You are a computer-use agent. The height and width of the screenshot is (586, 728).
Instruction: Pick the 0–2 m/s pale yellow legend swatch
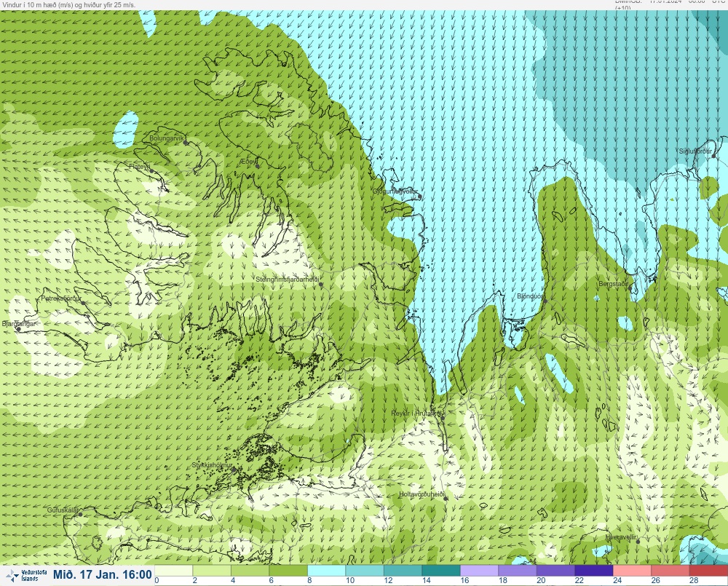(x=174, y=570)
